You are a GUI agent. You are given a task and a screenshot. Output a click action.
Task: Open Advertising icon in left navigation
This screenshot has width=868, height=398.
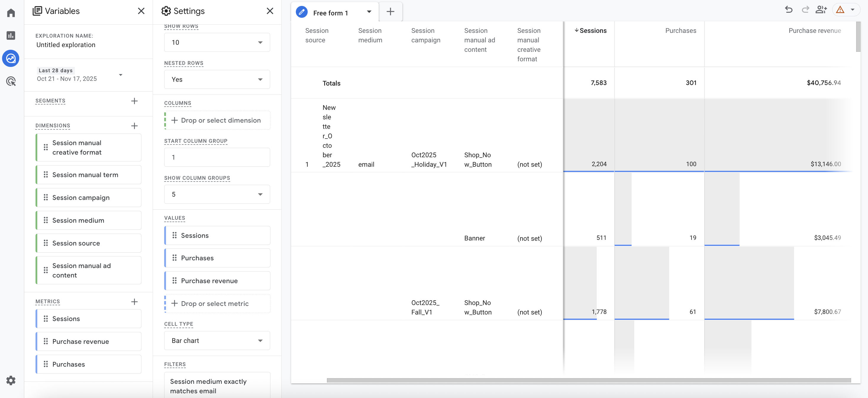pyautogui.click(x=11, y=81)
